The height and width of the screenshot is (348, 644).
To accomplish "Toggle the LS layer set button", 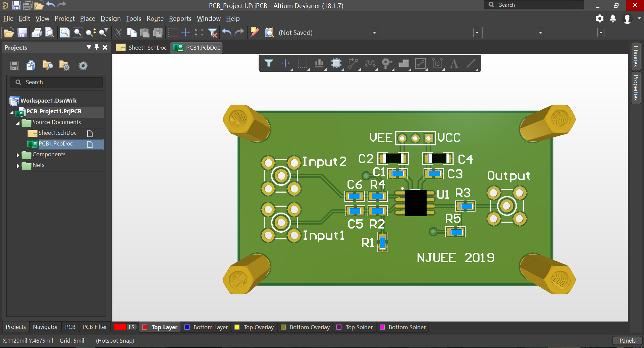I will [x=131, y=327].
